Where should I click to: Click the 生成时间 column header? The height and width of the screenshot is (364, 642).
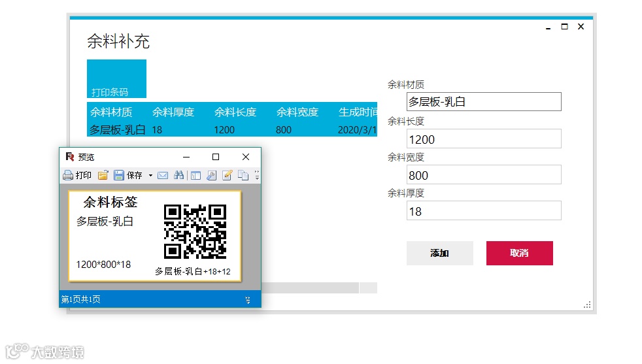358,112
